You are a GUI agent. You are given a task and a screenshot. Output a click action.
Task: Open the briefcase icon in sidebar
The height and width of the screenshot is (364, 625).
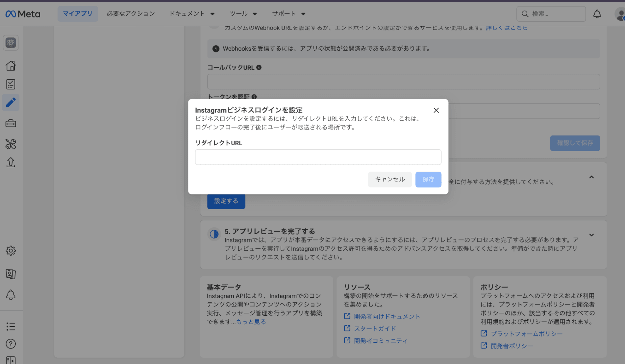[11, 124]
